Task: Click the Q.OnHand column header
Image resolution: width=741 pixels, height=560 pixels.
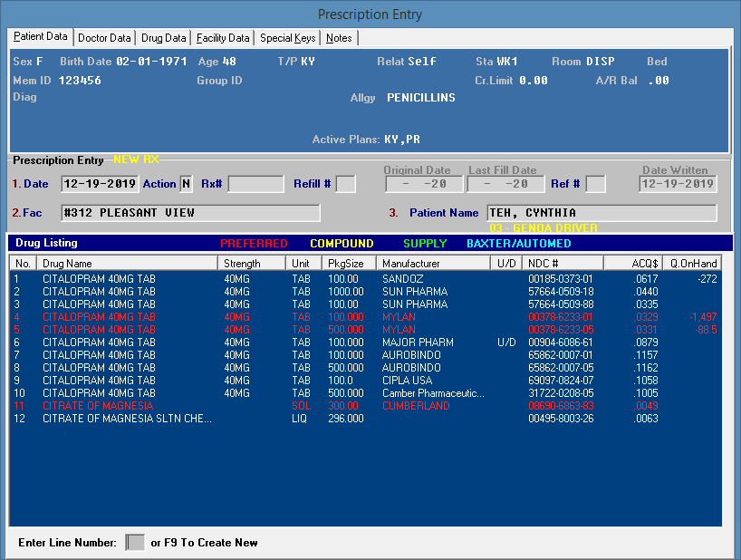Action: [x=693, y=263]
